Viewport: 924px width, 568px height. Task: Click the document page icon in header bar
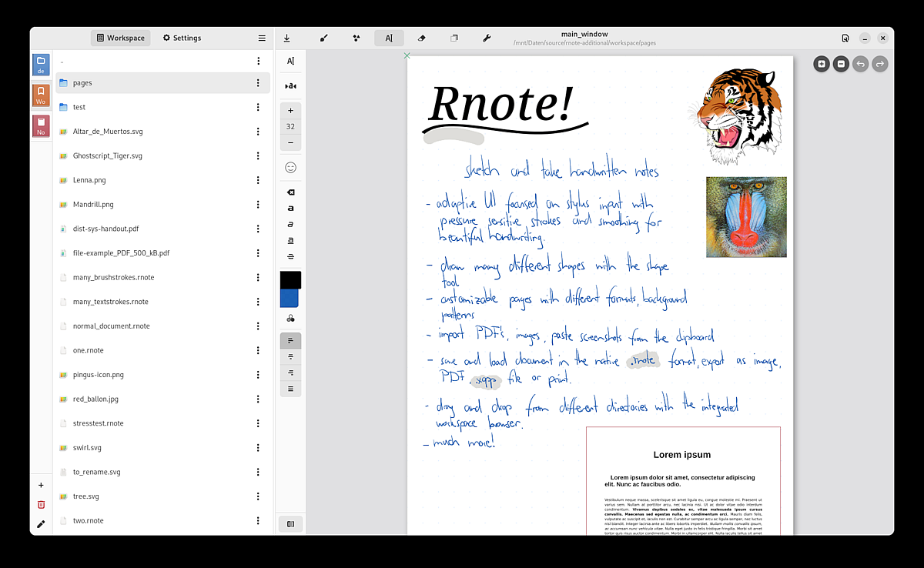click(845, 38)
